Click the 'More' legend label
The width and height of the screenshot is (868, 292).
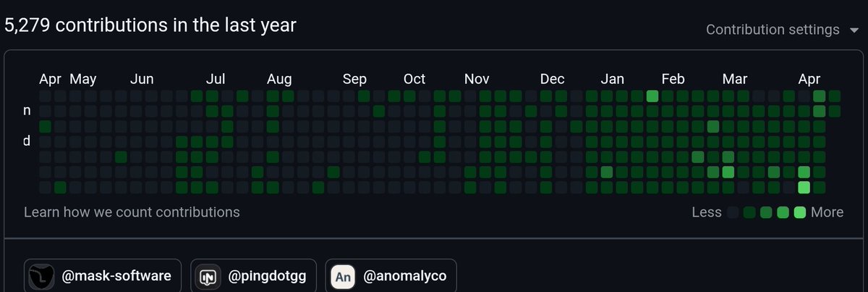827,212
